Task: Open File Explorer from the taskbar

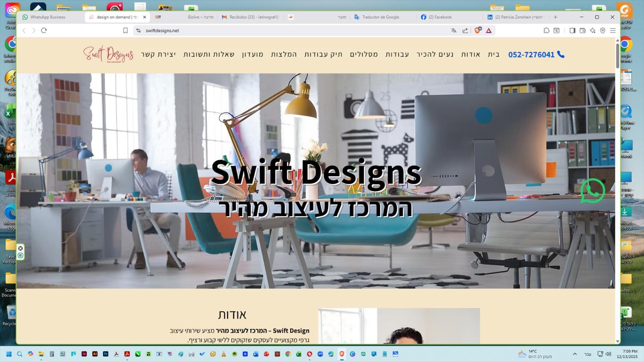Action: [41, 354]
